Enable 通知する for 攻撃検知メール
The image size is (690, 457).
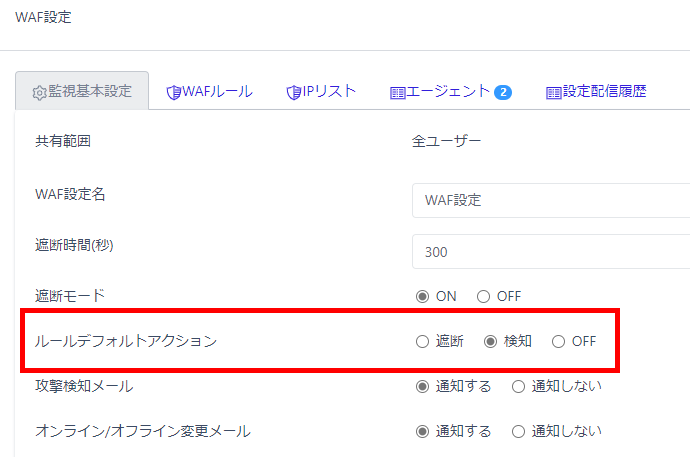coord(422,386)
